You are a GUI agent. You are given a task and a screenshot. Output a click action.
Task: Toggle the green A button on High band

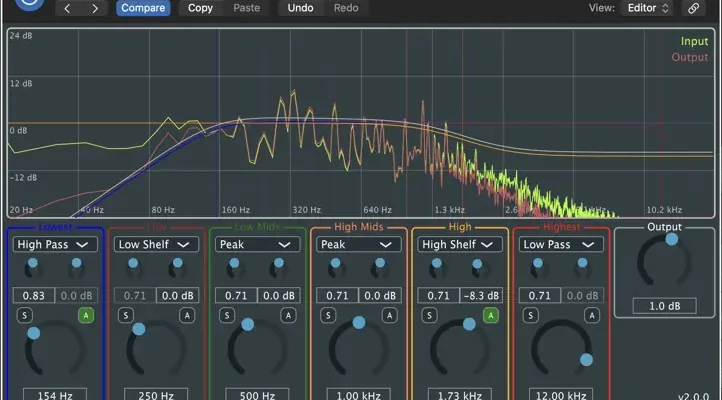coord(491,315)
